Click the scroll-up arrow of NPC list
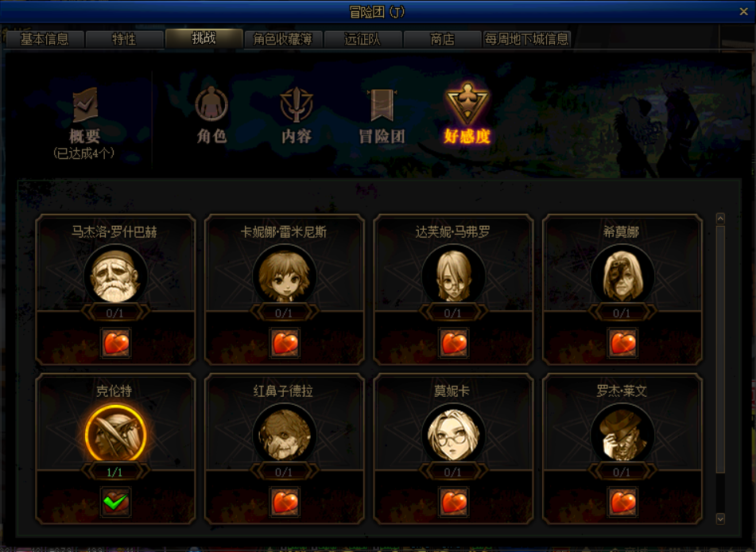 coord(720,219)
